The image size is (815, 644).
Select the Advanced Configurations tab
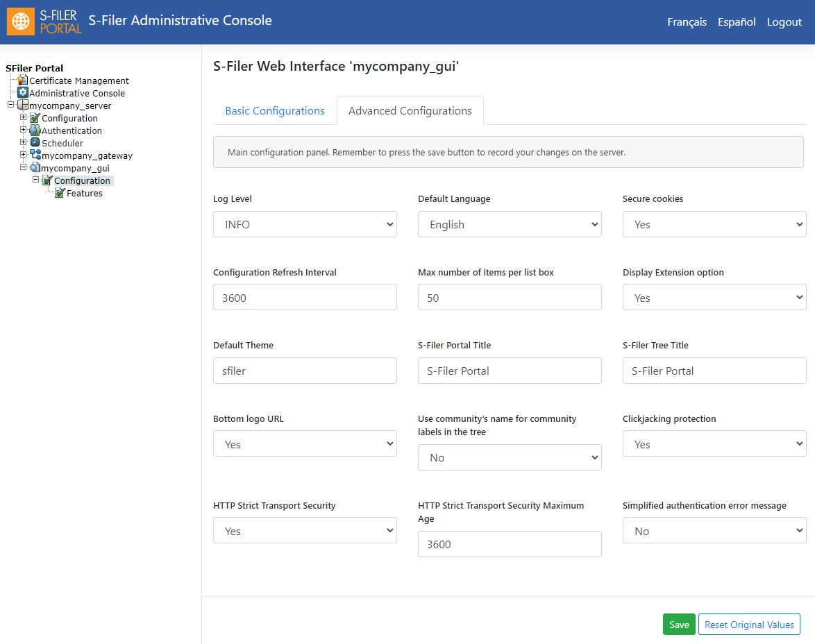(410, 111)
